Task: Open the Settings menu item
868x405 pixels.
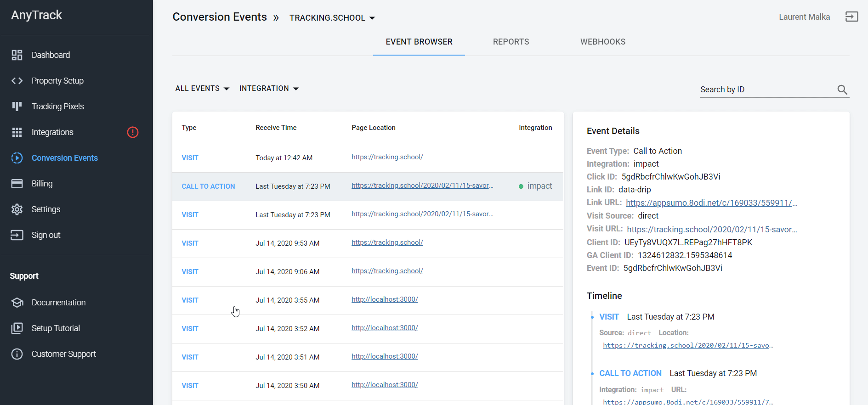Action: click(46, 209)
